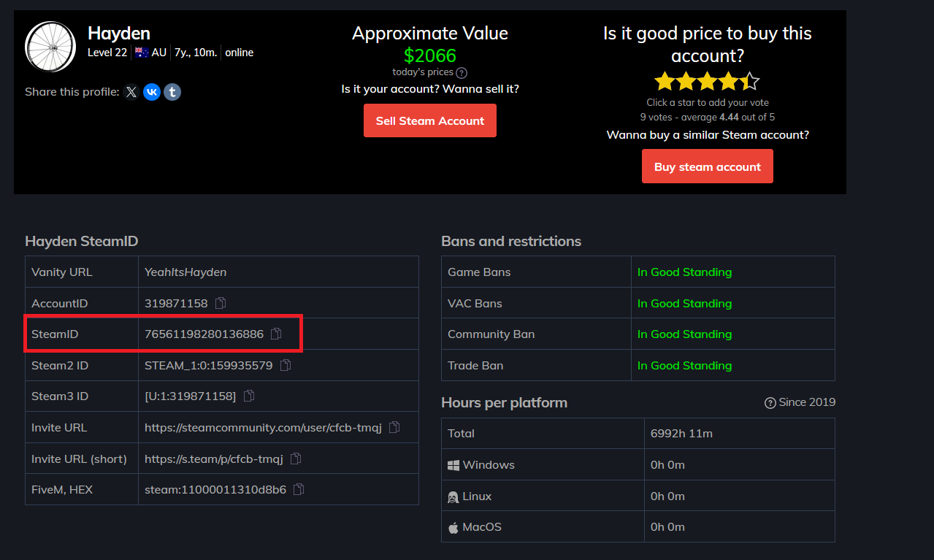Share profile via the Tumblr icon
Screen dimensions: 934x560
pos(172,92)
